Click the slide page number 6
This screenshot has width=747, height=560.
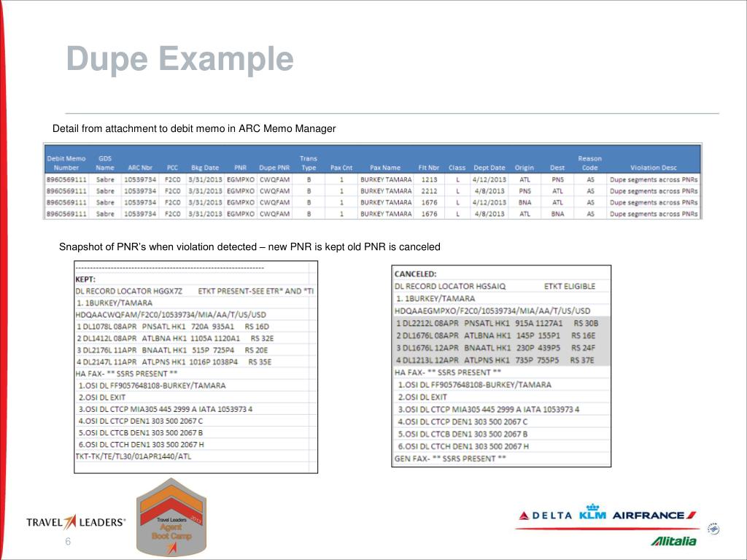[x=68, y=542]
